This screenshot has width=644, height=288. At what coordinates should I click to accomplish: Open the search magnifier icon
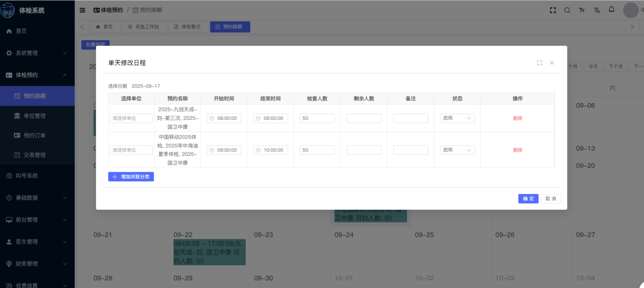(x=567, y=10)
